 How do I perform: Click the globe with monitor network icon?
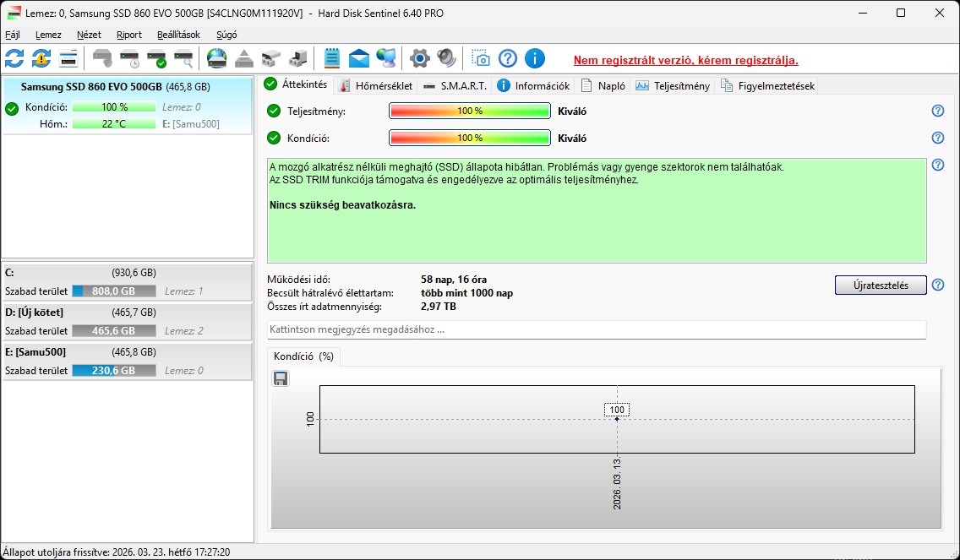[x=385, y=59]
